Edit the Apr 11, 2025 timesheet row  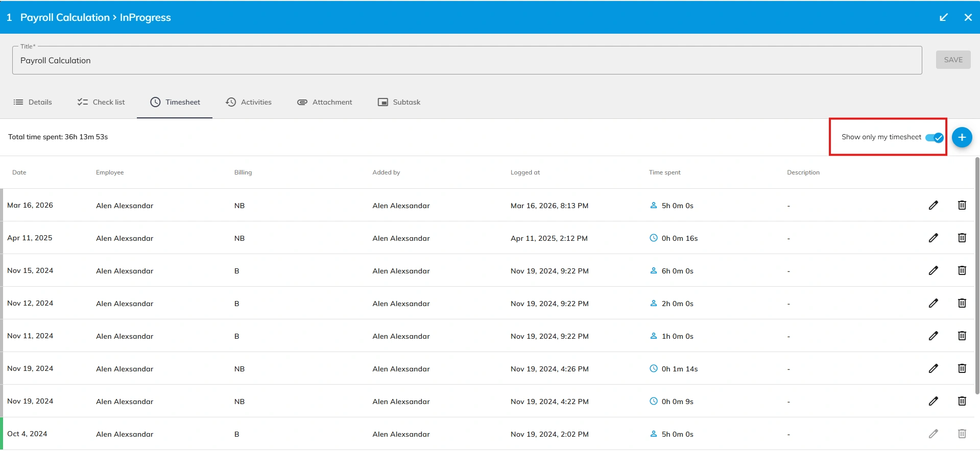click(x=933, y=238)
